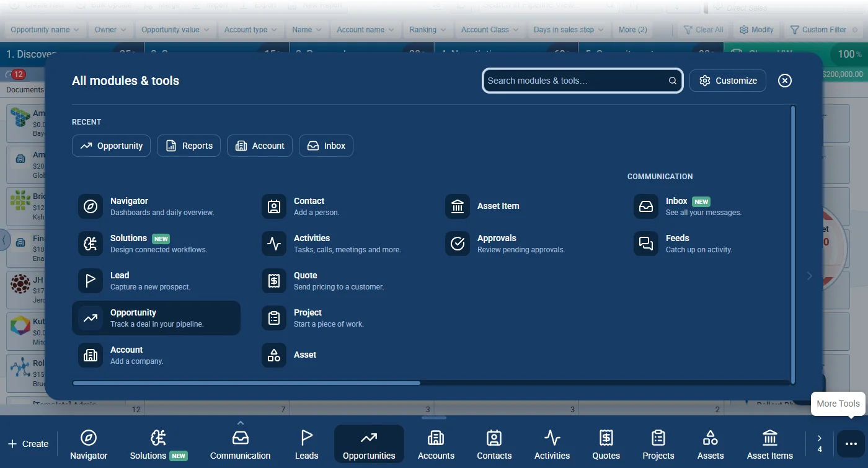868x468 pixels.
Task: Click search magnifier icon in modules search
Action: [x=673, y=81]
